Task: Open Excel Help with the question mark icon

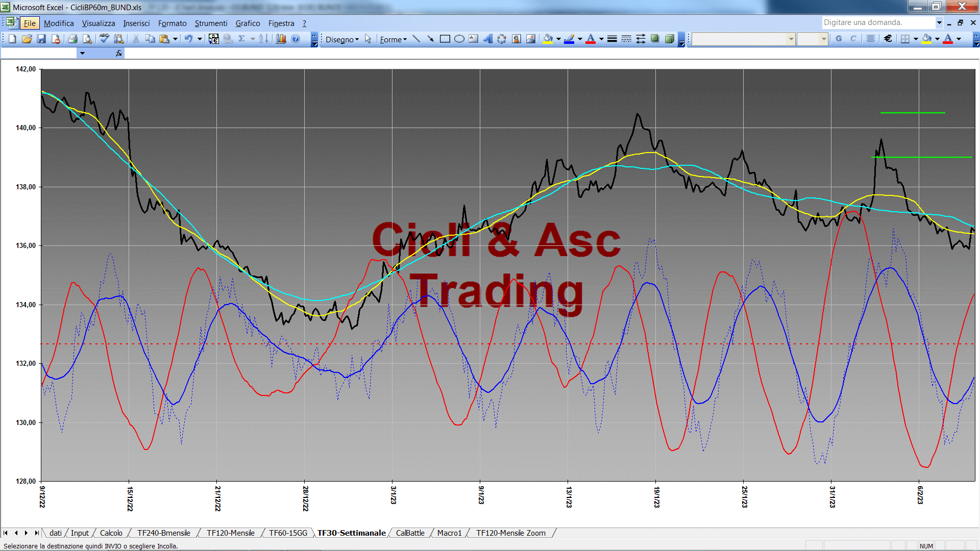Action: pyautogui.click(x=296, y=39)
